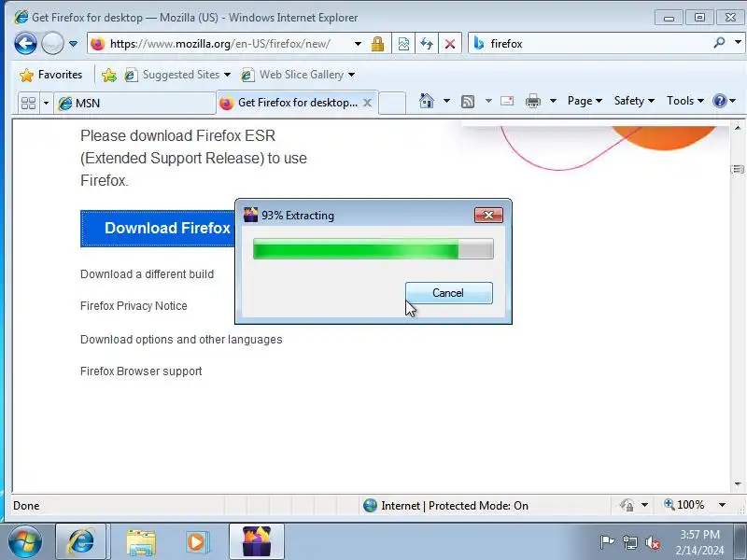Open the recent pages dropdown beside Forward
747x560 pixels.
pyautogui.click(x=74, y=44)
